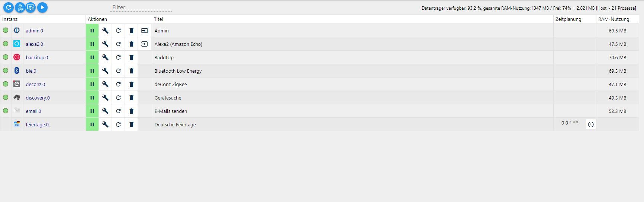Pause the admin.0 instance
Image resolution: width=644 pixels, height=202 pixels.
click(92, 31)
